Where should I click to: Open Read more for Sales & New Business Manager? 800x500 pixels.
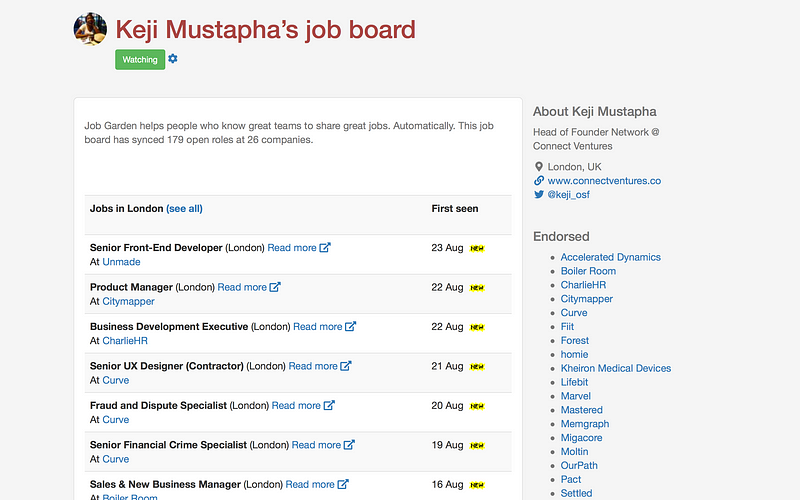click(310, 484)
